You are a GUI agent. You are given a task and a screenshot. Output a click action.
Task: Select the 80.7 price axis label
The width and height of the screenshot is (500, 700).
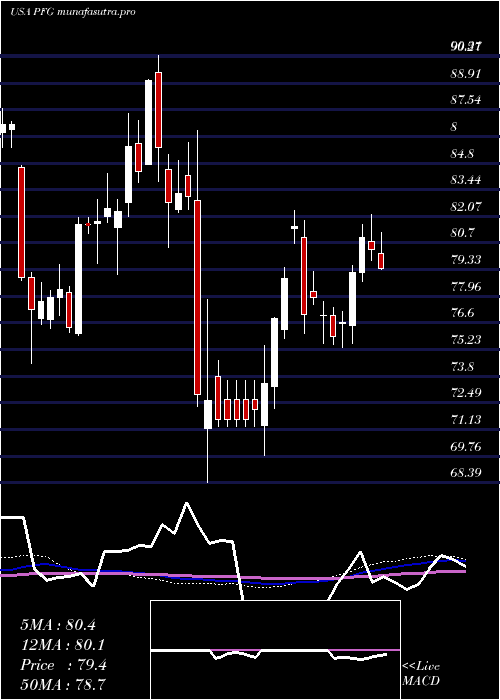click(462, 233)
